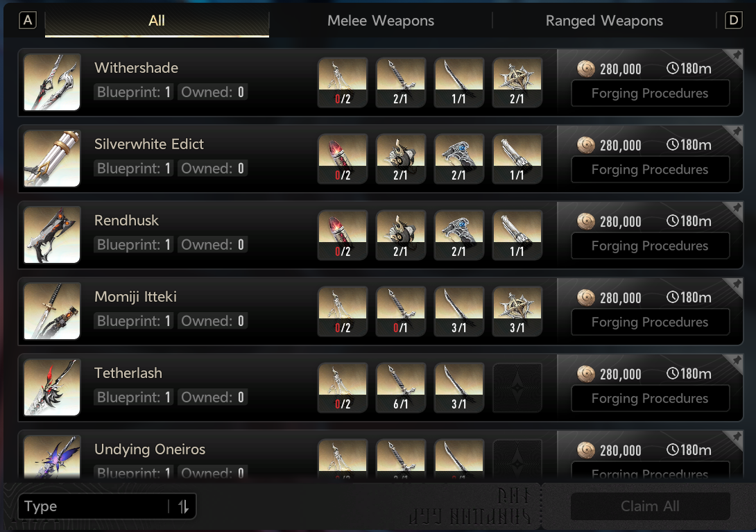Screen dimensions: 756x532
Task: Select the curved blade 3/1 material in Tetherlash row
Action: (459, 387)
